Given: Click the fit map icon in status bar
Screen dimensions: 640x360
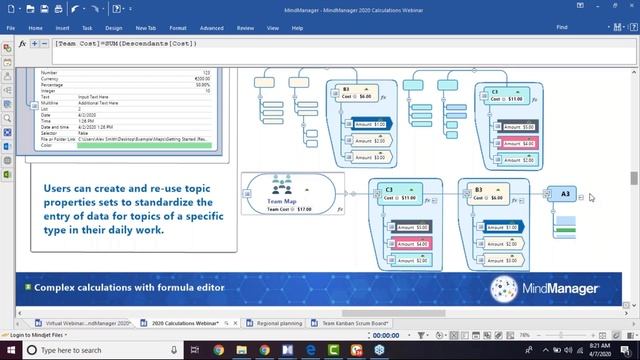Looking at the screenshot, I should pos(602,336).
